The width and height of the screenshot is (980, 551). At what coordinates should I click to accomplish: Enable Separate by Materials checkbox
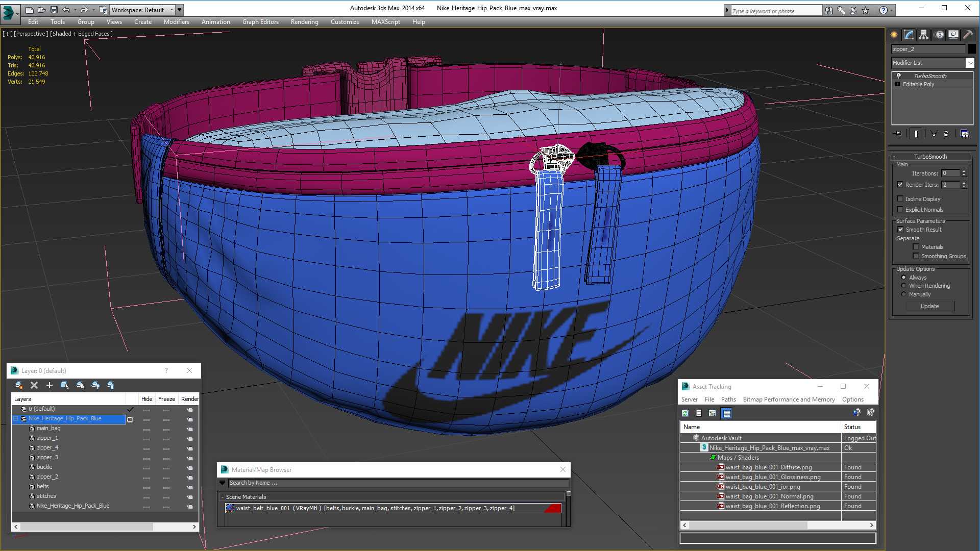point(916,247)
